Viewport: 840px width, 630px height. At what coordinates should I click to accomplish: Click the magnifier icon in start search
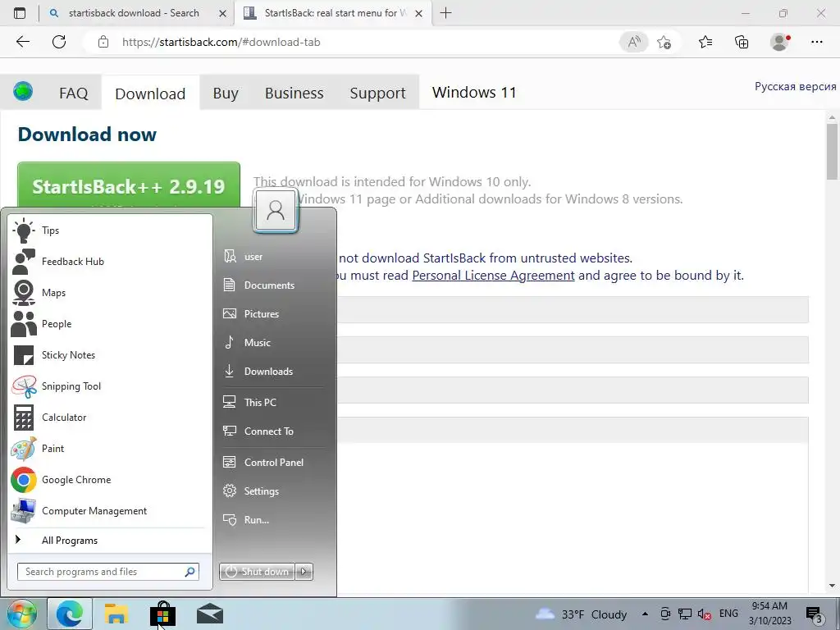click(189, 572)
